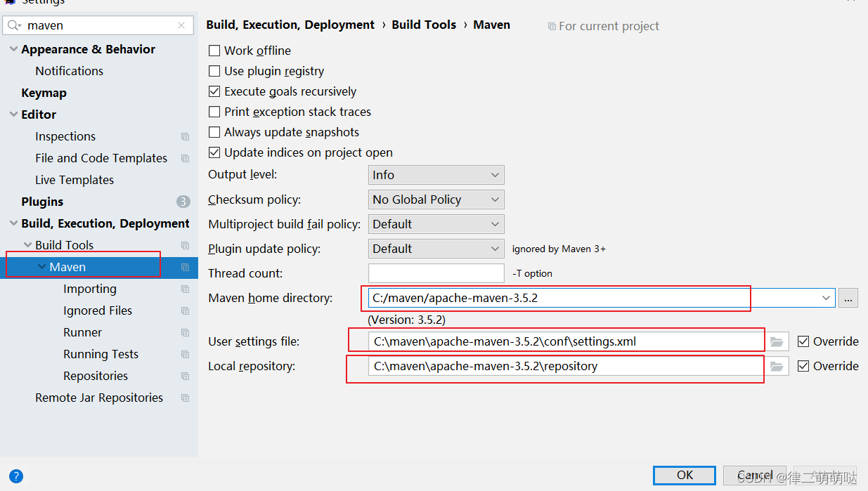Select Repositories under Maven
Viewport: 868px width, 491px height.
[x=96, y=376]
